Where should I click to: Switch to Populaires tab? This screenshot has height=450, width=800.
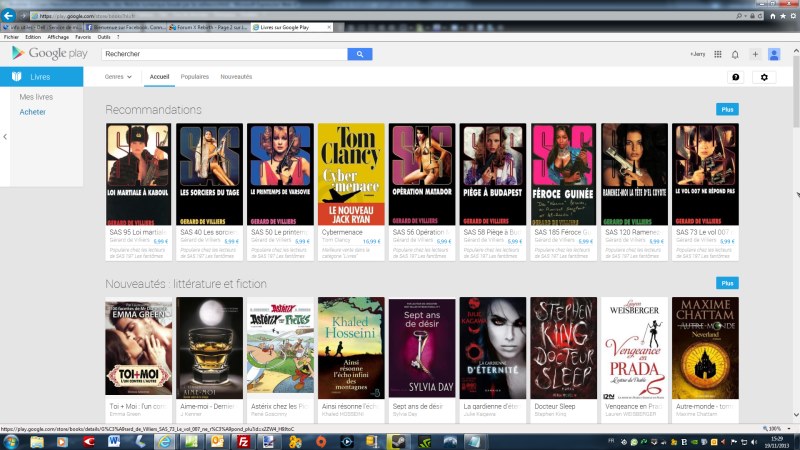point(195,77)
